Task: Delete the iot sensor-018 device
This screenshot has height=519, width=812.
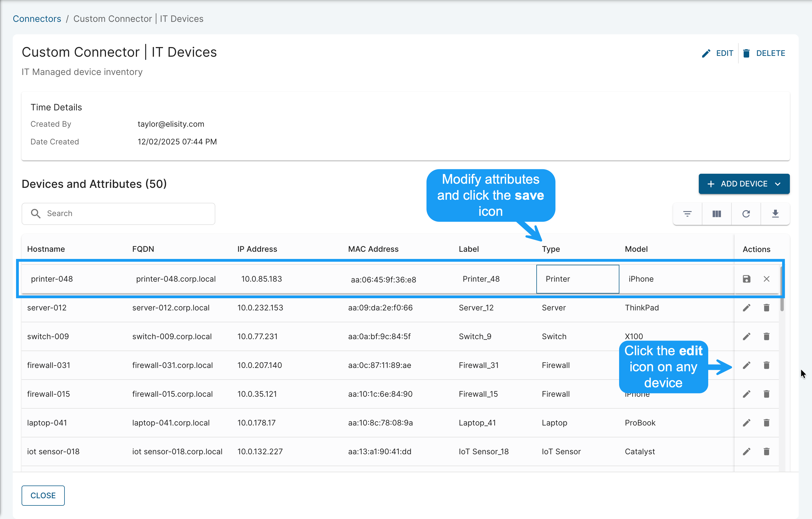Action: point(766,451)
